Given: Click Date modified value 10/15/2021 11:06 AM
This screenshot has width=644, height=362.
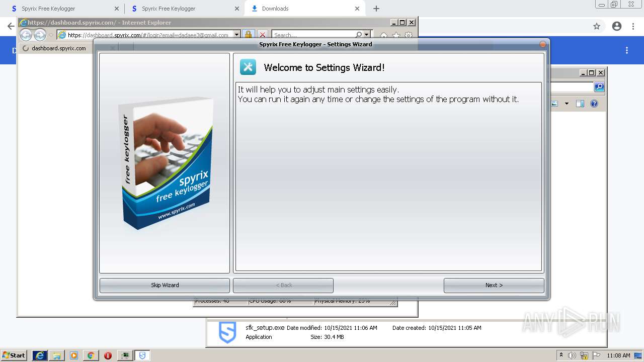Looking at the screenshot, I should [350, 328].
